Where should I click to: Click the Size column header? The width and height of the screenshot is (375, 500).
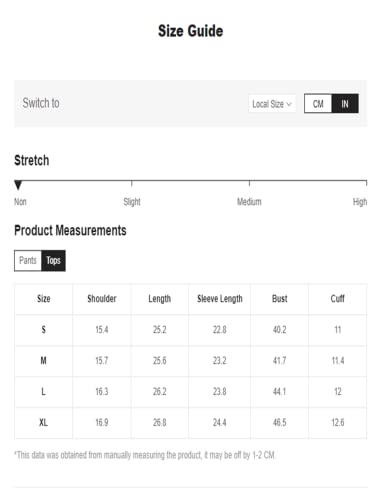(x=44, y=299)
